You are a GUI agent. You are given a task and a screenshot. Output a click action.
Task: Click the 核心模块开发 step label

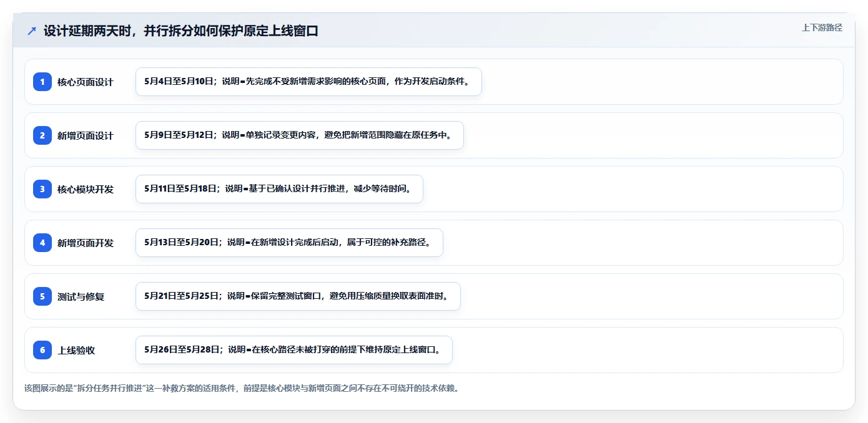(86, 189)
